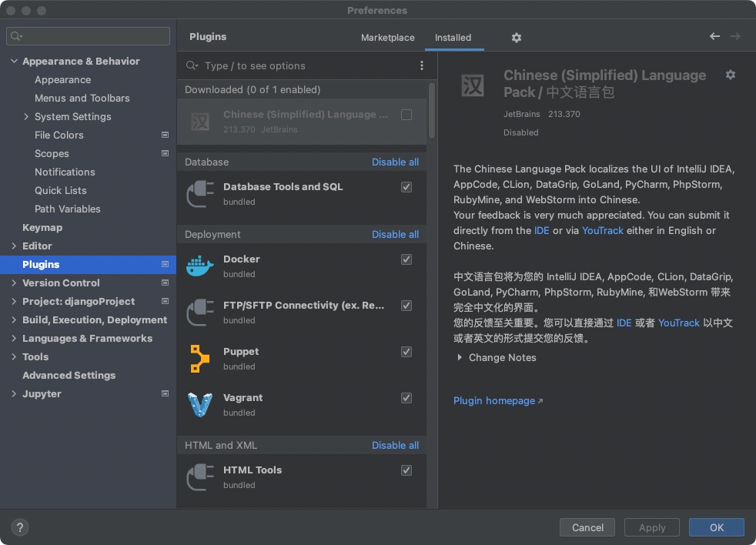
Task: Expand the System Settings node
Action: [26, 116]
